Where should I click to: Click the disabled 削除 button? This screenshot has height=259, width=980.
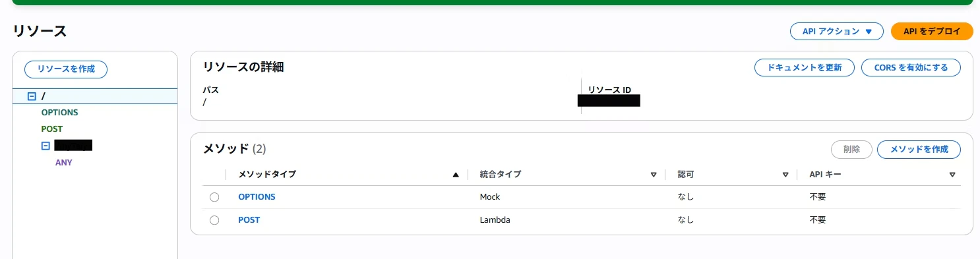(851, 150)
